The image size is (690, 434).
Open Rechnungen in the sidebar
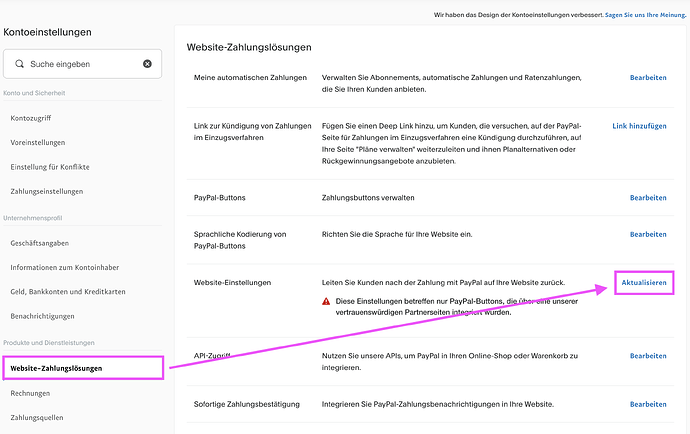tap(30, 393)
